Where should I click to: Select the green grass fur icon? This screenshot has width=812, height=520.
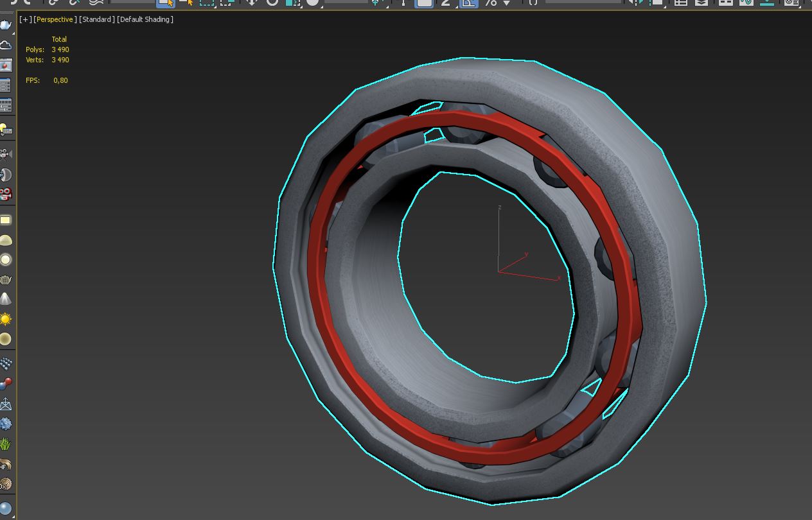[x=6, y=444]
